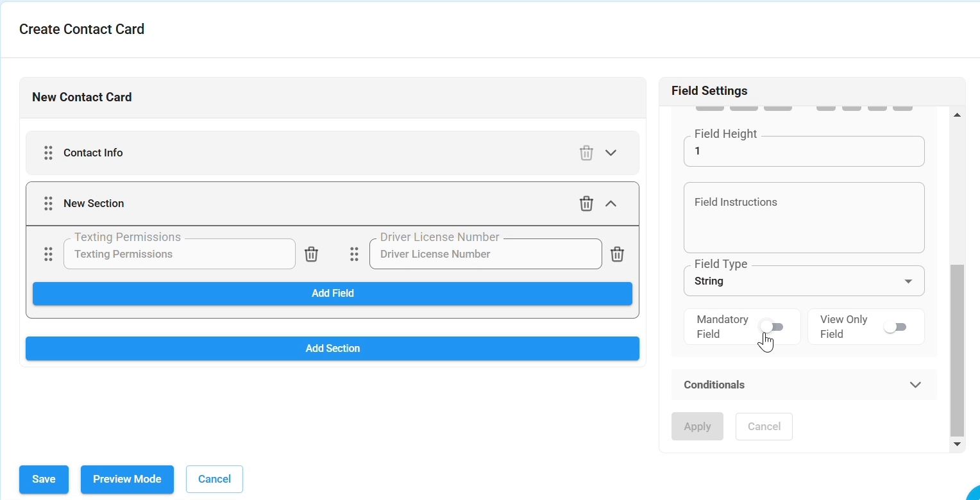Click New Section drag handle

[x=48, y=203]
